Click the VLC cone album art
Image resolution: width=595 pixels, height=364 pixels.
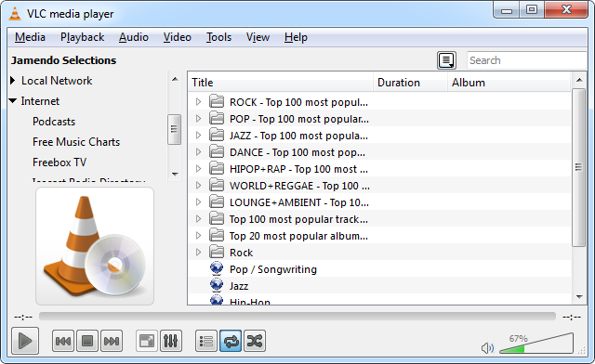pos(95,246)
